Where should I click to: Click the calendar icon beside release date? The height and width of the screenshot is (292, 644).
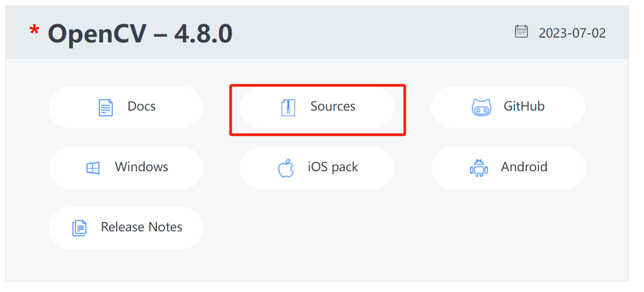(521, 32)
